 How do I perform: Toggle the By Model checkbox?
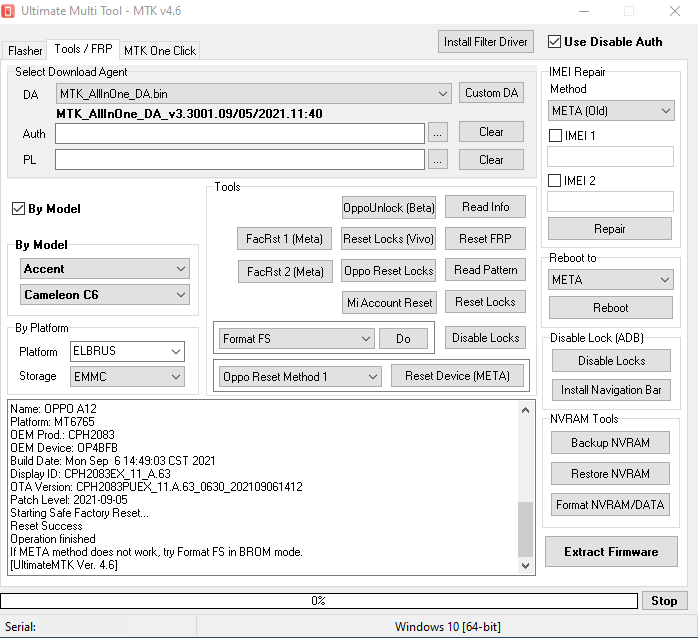18,208
